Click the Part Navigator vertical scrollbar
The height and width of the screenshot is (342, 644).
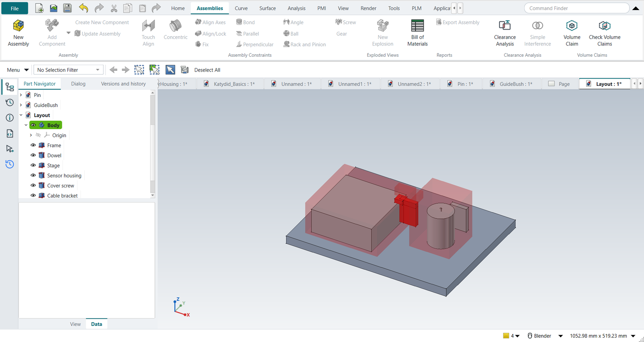(153, 144)
